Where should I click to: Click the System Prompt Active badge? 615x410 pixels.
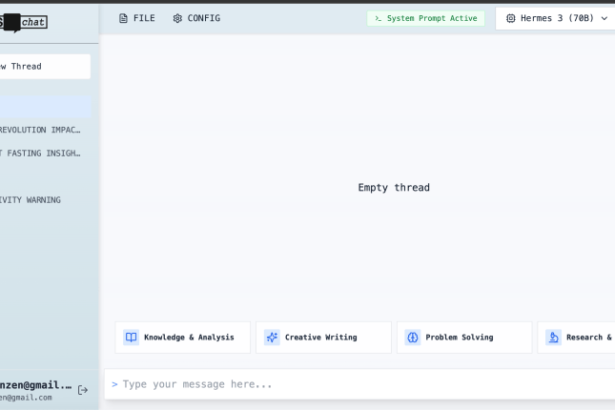click(x=426, y=18)
